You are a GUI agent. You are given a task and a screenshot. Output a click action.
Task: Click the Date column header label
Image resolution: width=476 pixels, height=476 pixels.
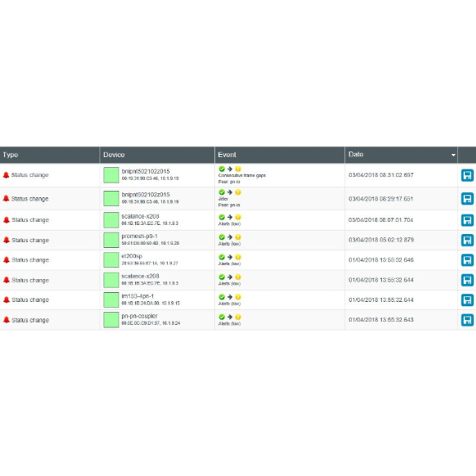[x=356, y=154]
